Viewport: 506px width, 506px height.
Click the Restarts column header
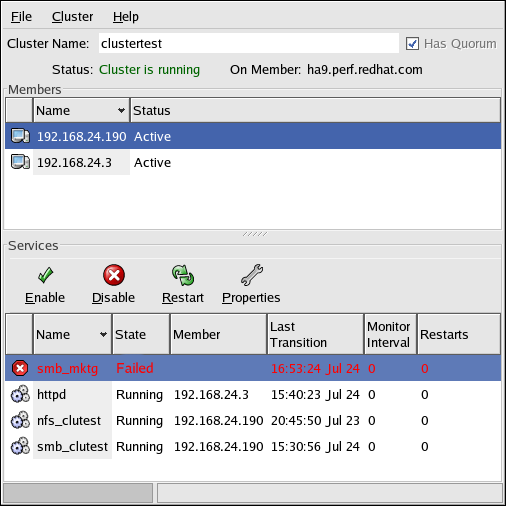(459, 334)
